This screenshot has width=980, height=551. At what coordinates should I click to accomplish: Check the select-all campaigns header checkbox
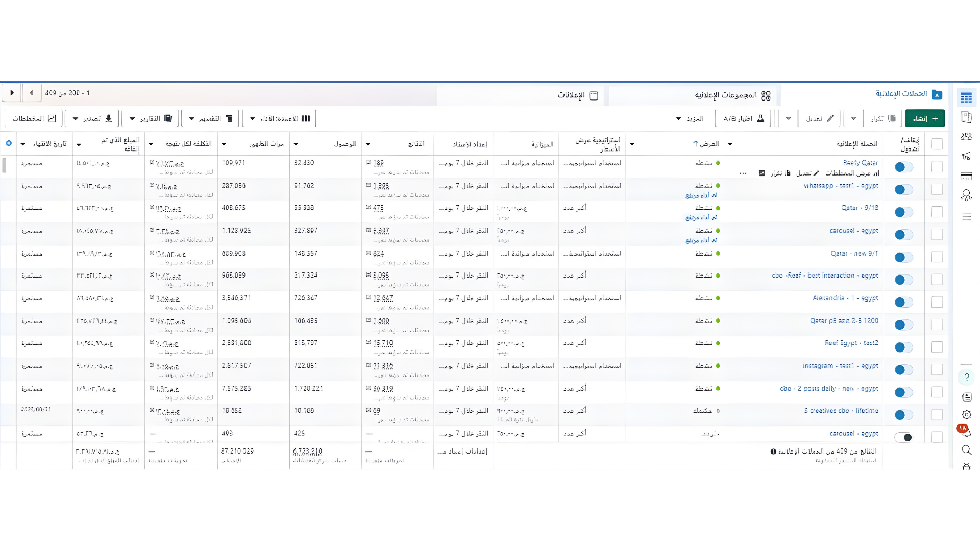click(x=937, y=144)
